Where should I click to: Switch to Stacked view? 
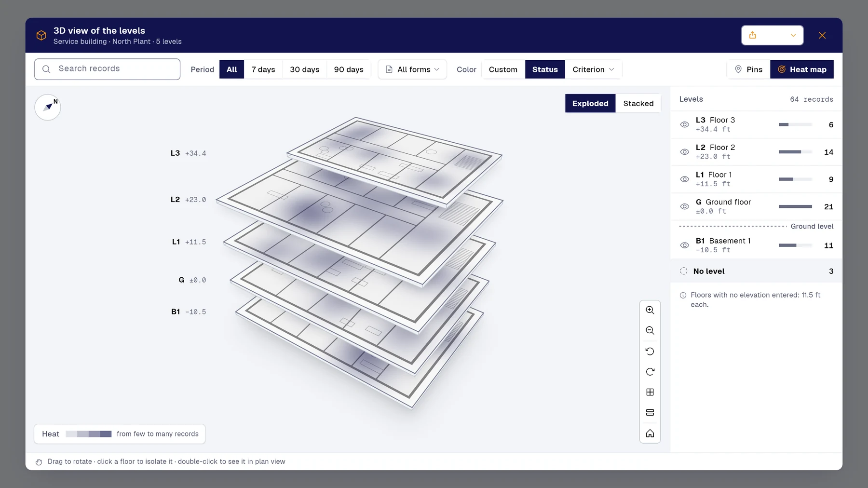[x=638, y=103]
